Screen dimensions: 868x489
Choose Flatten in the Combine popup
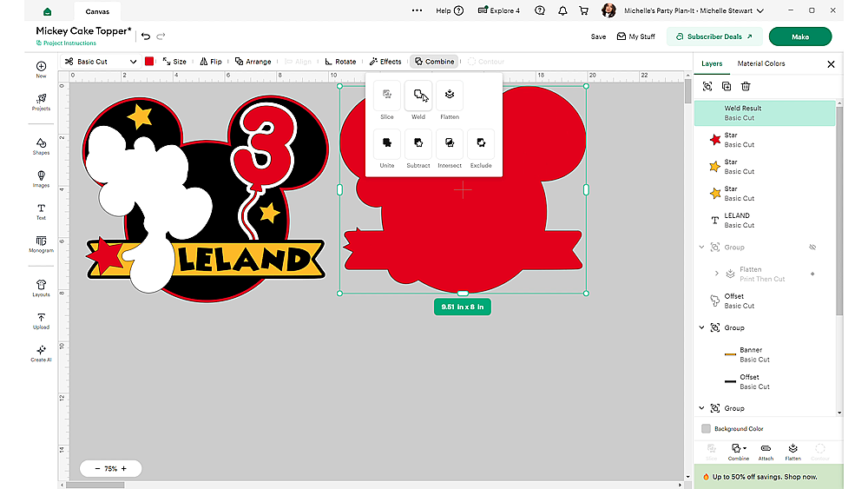tap(450, 100)
